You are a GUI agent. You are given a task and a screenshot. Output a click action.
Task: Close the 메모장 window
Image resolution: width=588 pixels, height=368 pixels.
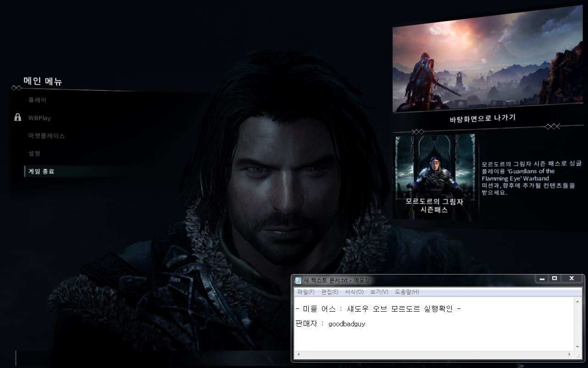point(572,279)
